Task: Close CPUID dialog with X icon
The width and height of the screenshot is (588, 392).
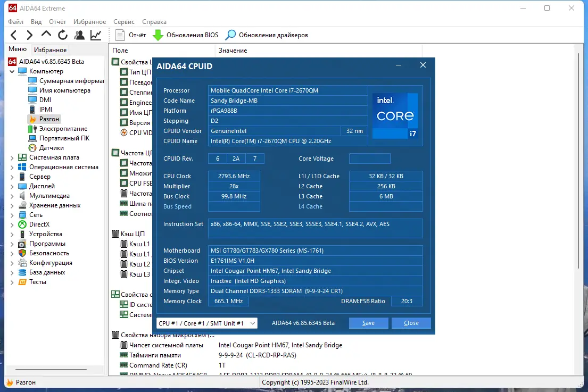Action: pyautogui.click(x=423, y=65)
